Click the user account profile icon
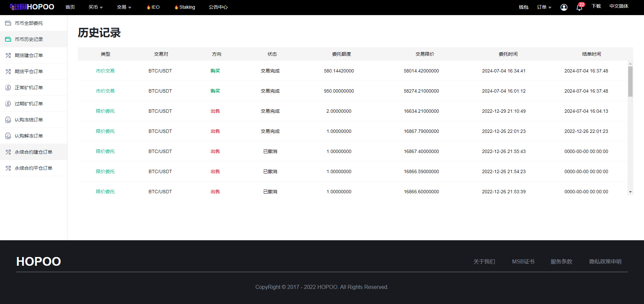Screen dimensions: 644x304 (x=564, y=7)
